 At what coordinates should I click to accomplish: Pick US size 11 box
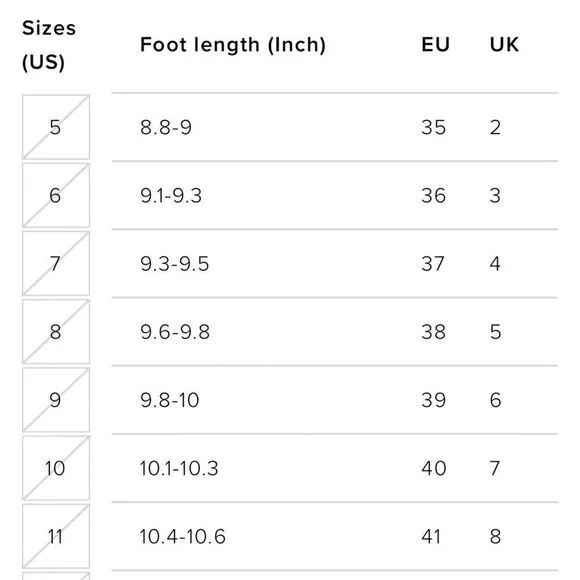click(56, 536)
